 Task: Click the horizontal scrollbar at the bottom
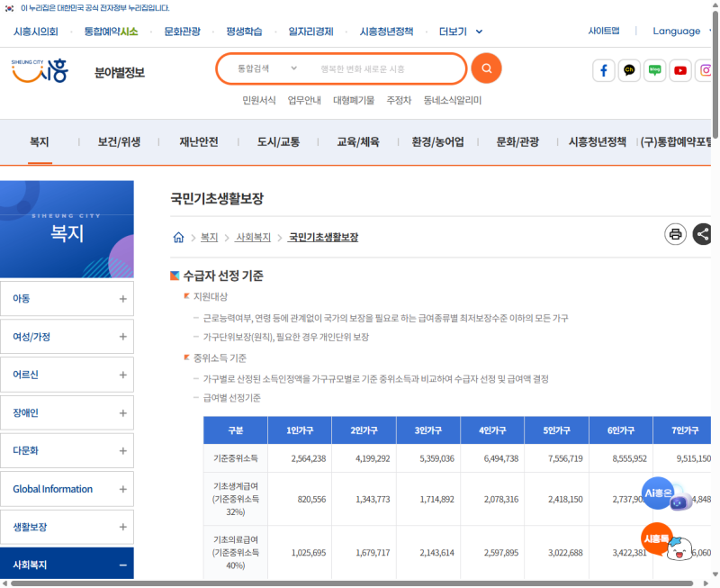(352, 583)
